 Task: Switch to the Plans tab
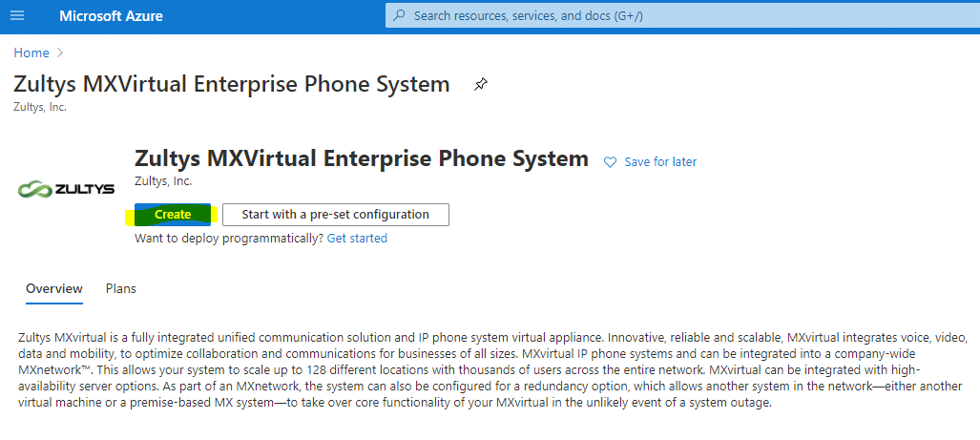point(120,289)
